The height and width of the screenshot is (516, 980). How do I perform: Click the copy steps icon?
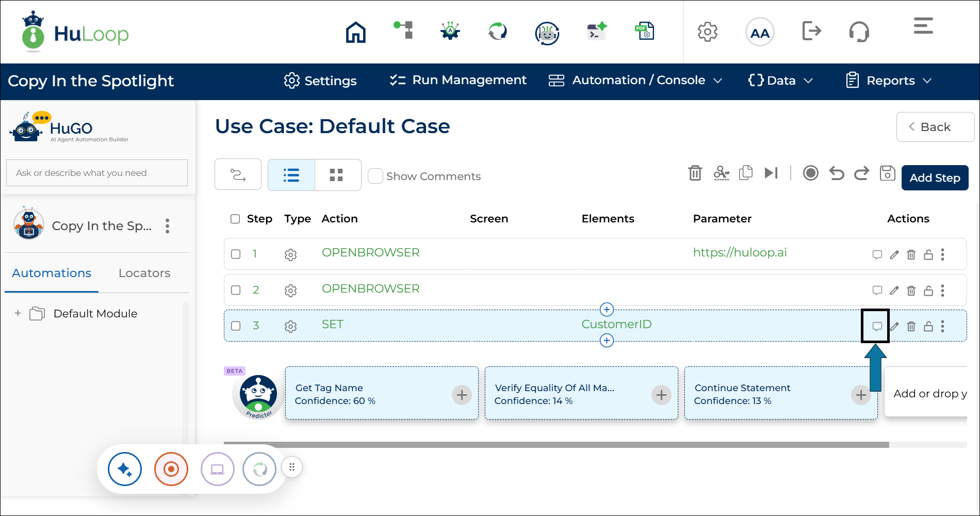(746, 173)
